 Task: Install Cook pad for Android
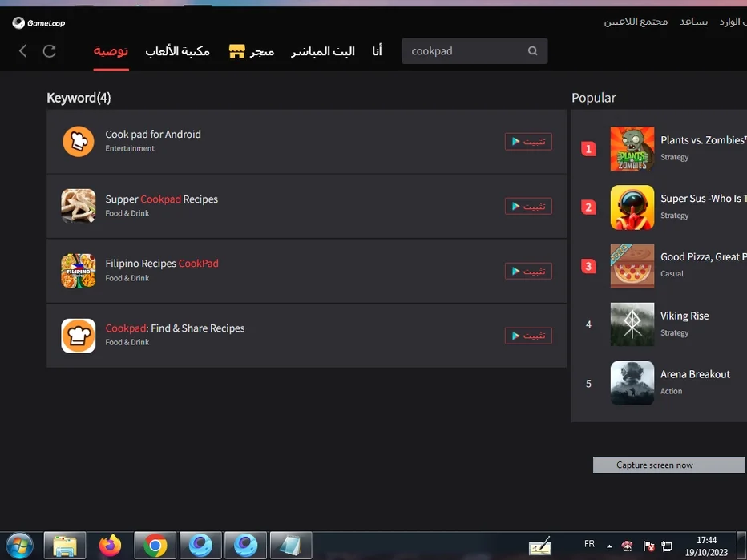click(528, 142)
